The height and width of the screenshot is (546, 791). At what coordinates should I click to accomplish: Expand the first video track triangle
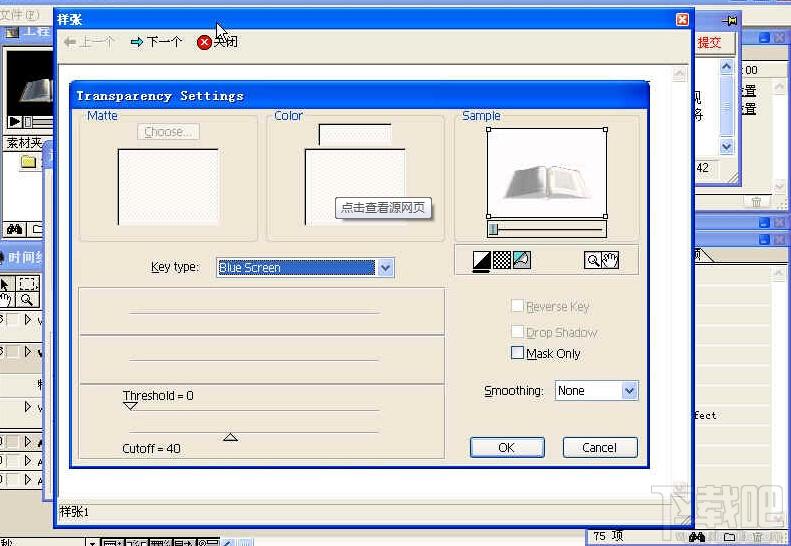tap(28, 319)
